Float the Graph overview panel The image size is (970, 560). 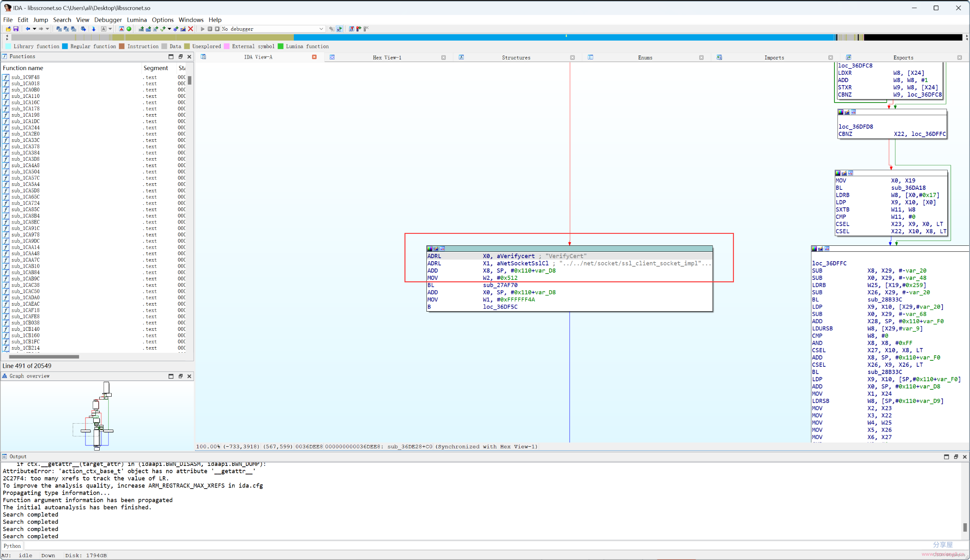coord(180,376)
